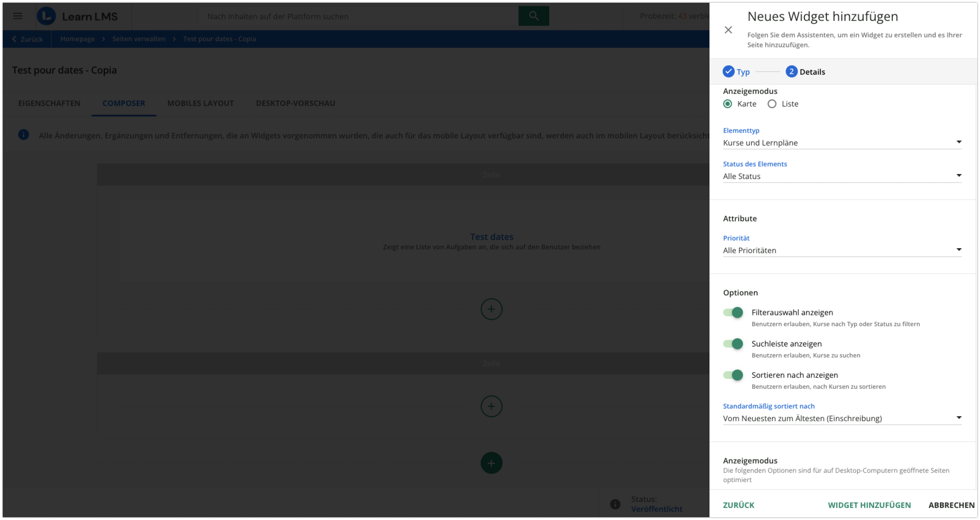The height and width of the screenshot is (520, 980).
Task: Toggle Suchleiste anzeigen switch
Action: coord(733,344)
